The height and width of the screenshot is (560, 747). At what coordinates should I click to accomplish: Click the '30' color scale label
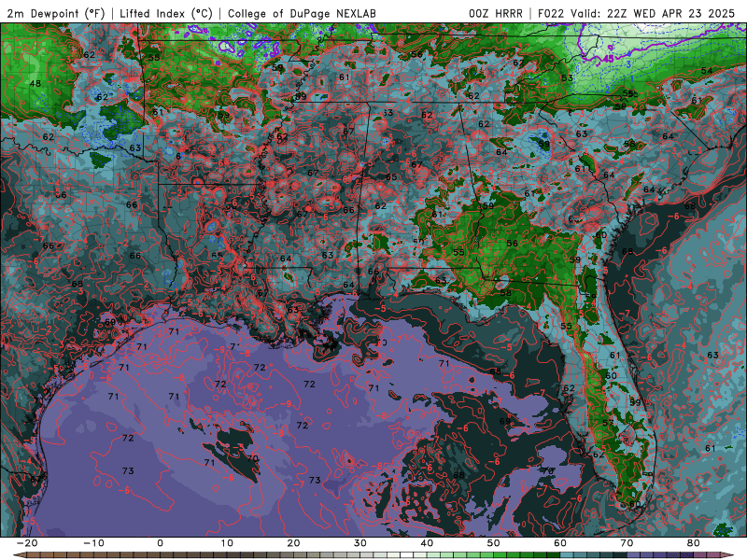(x=360, y=543)
